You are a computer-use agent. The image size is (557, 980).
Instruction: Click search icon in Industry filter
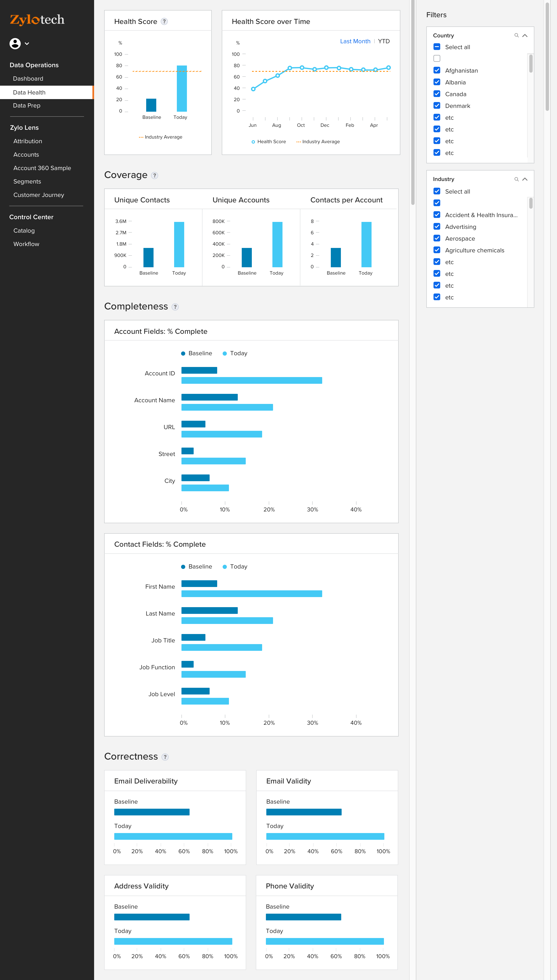coord(516,179)
